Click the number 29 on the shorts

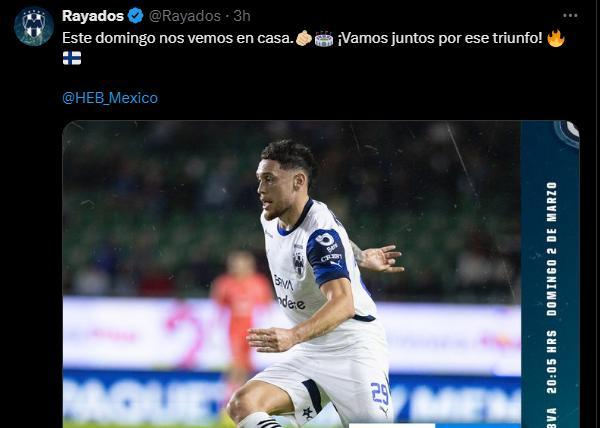pyautogui.click(x=380, y=393)
